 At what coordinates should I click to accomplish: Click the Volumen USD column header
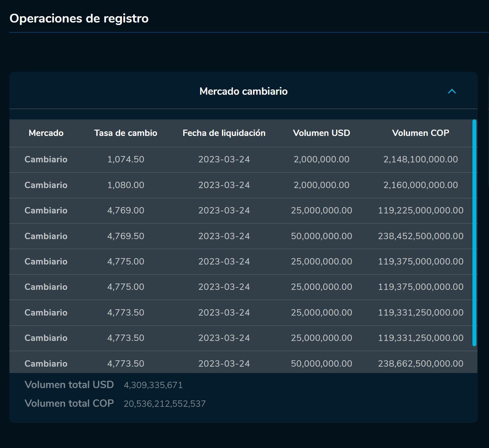click(x=321, y=133)
